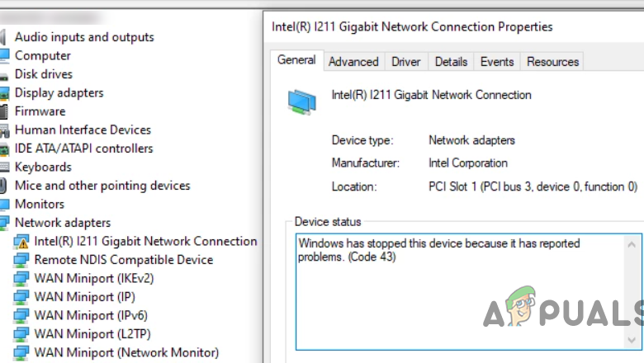Click the WAN Miniport (IP) adapter icon

(x=21, y=297)
